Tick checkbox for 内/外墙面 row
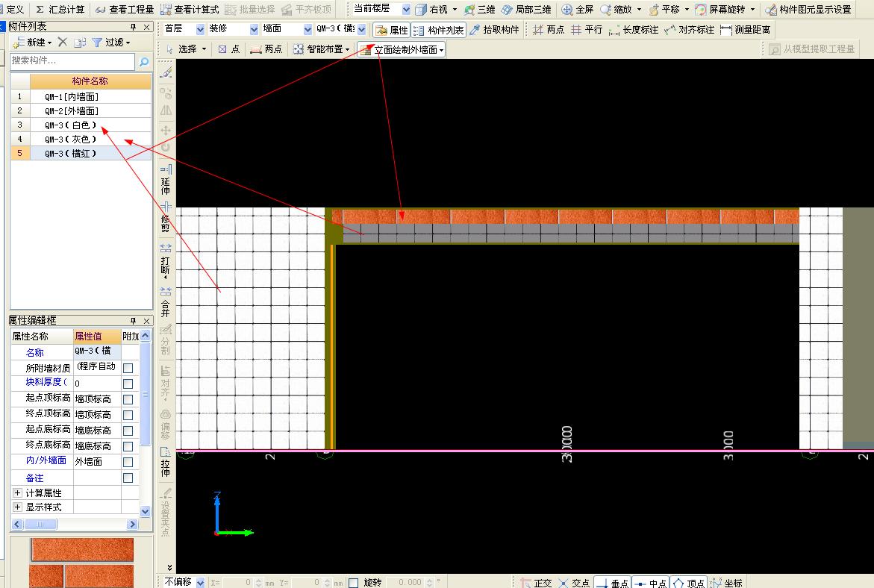This screenshot has width=874, height=588. pos(128,461)
